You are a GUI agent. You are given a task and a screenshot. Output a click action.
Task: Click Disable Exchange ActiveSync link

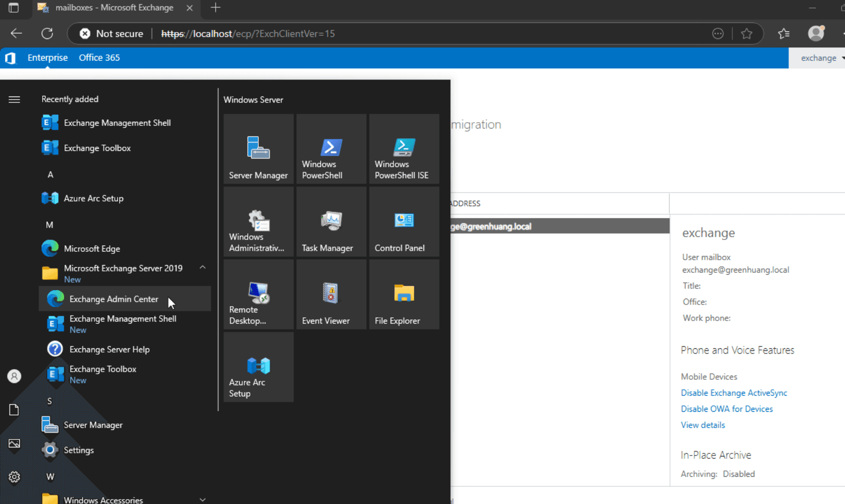(734, 393)
